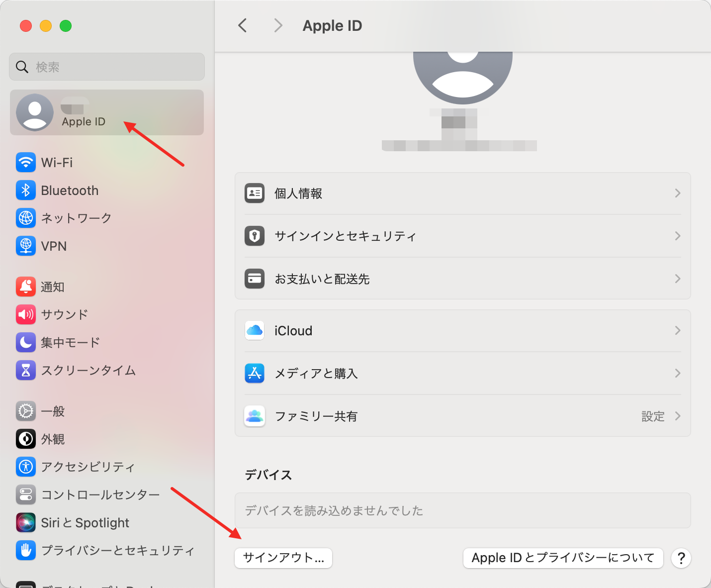Image resolution: width=711 pixels, height=588 pixels.
Task: Click 設定 next to ファミリー共有
Action: click(x=653, y=416)
